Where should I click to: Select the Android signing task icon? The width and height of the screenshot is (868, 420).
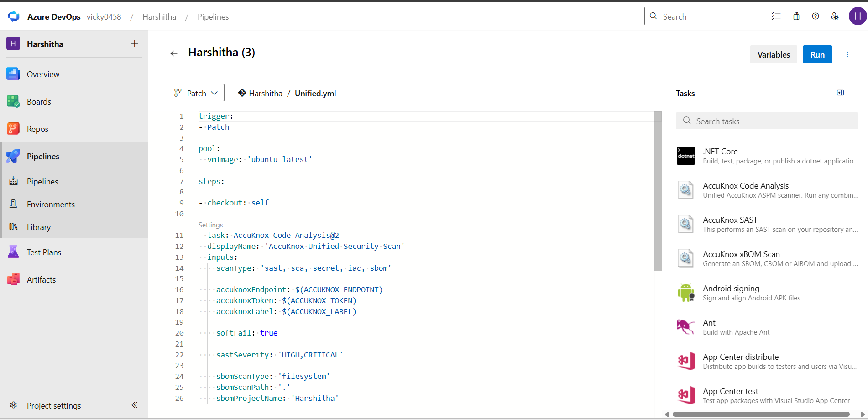[x=686, y=293]
